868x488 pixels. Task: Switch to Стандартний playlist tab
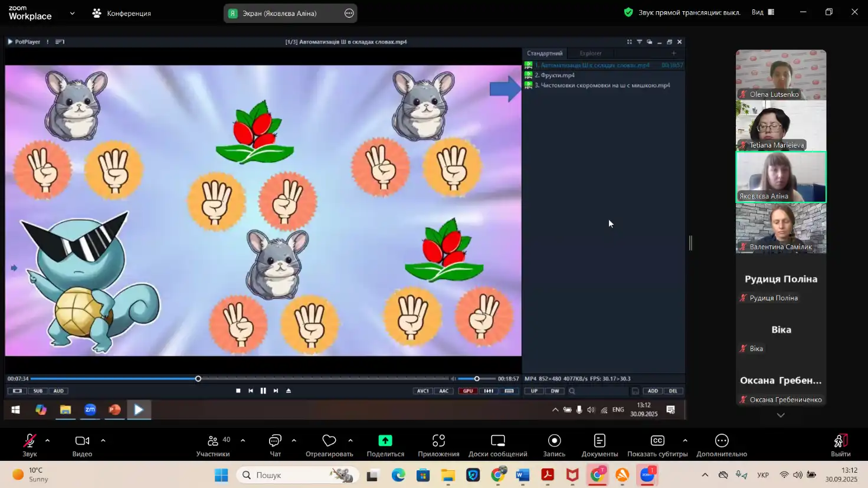click(x=545, y=53)
